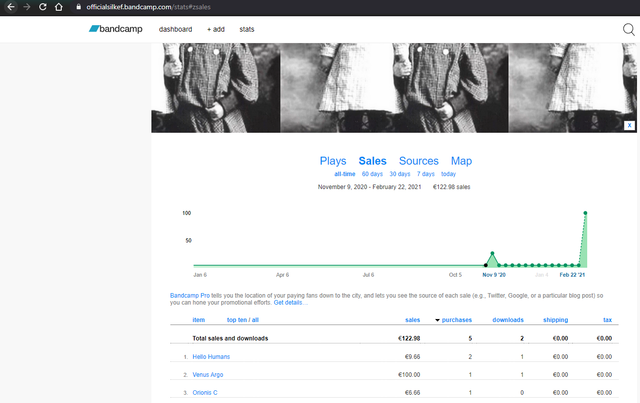Show all items link

255,320
